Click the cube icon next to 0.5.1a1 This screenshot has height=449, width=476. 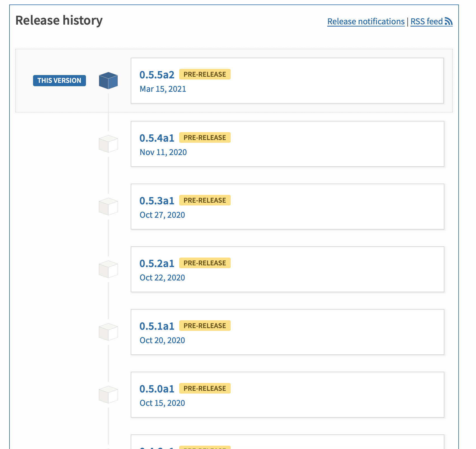click(x=109, y=332)
